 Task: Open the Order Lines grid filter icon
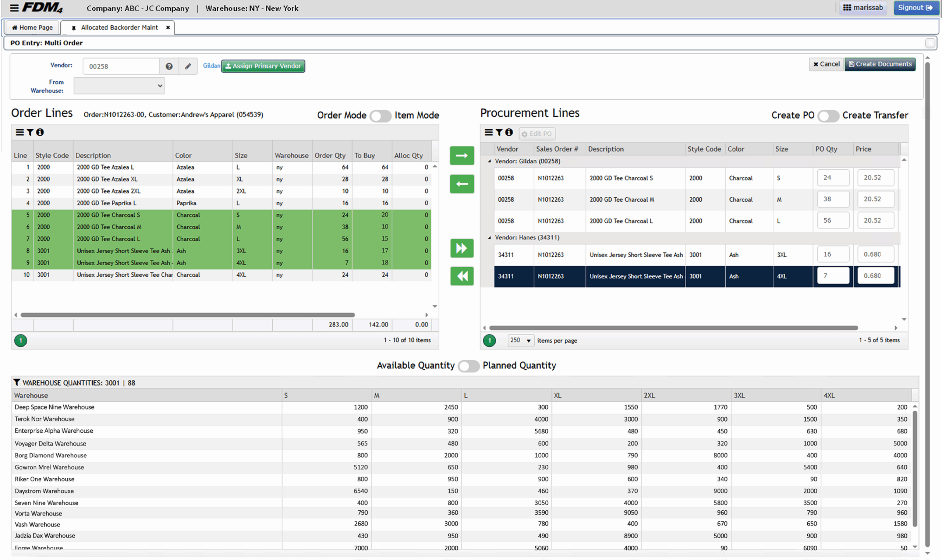click(x=30, y=132)
